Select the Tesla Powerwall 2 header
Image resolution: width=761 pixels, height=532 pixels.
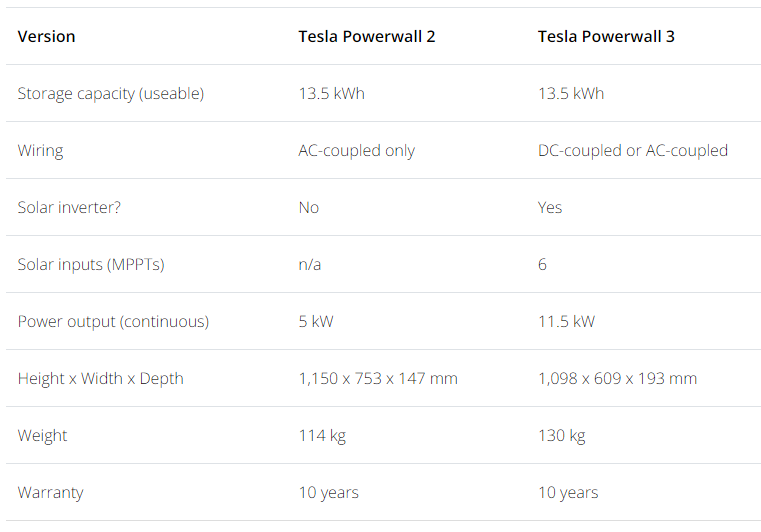pyautogui.click(x=366, y=36)
